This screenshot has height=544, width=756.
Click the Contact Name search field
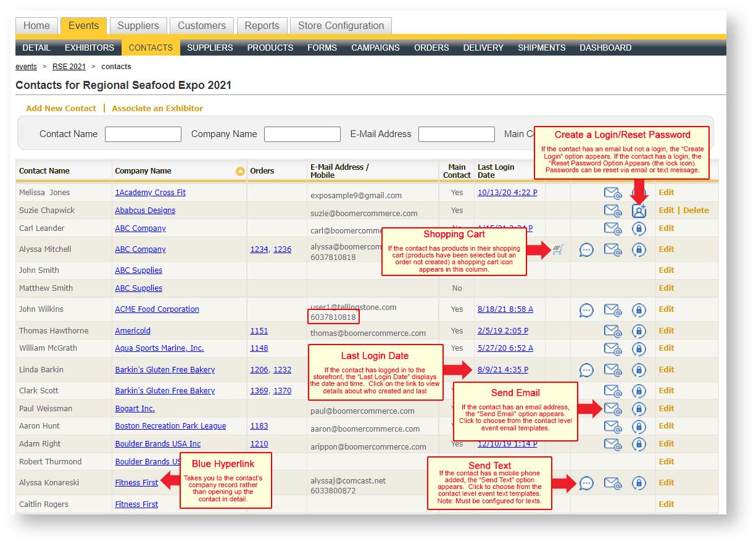[x=143, y=134]
